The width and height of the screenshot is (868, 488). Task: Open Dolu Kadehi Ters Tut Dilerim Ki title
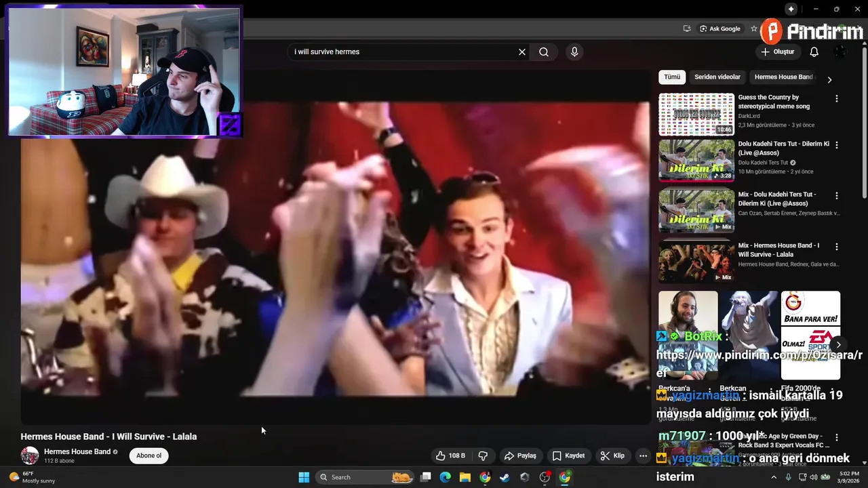point(783,148)
